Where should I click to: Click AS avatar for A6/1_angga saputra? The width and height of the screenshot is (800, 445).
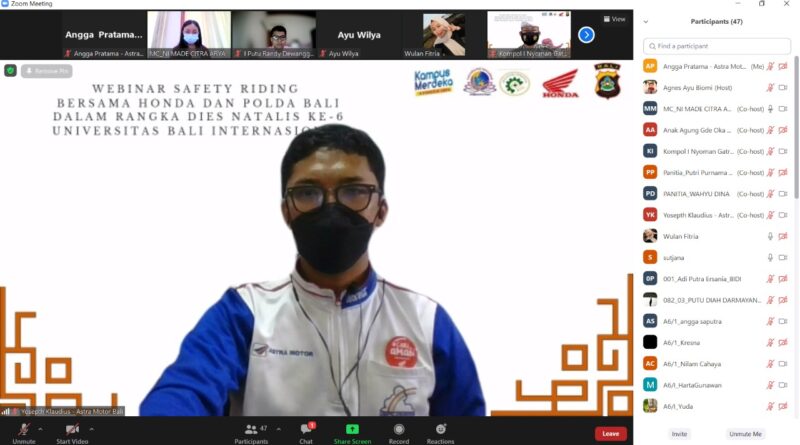pyautogui.click(x=650, y=321)
